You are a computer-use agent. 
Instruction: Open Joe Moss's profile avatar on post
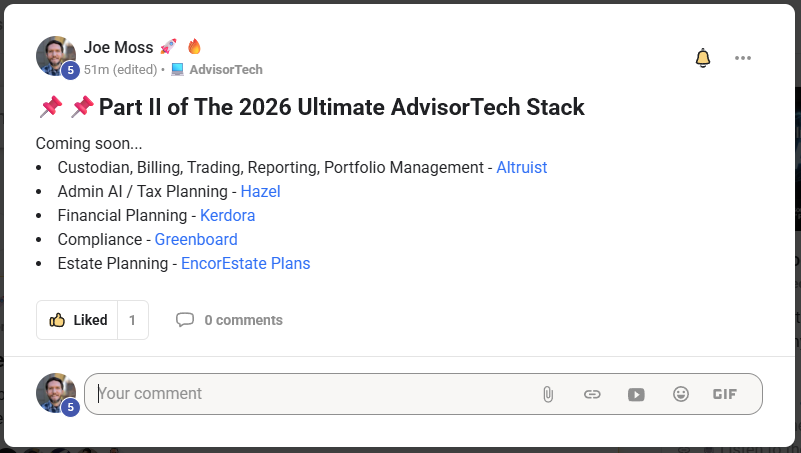pos(56,56)
